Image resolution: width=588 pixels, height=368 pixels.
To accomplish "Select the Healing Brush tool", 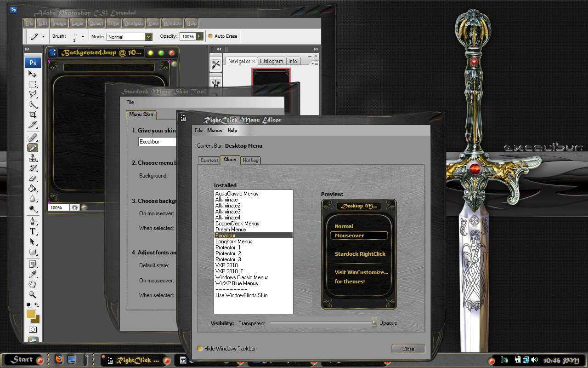I will (x=33, y=138).
